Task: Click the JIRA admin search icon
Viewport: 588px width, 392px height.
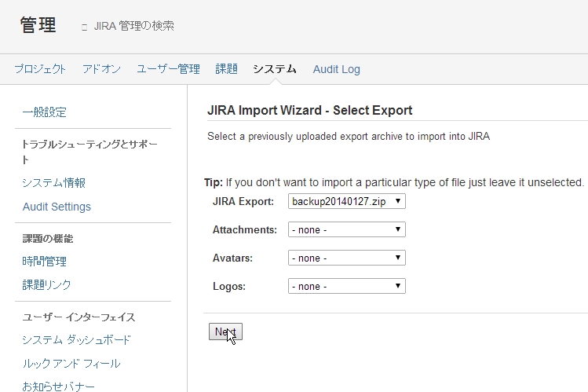Action: pos(84,27)
